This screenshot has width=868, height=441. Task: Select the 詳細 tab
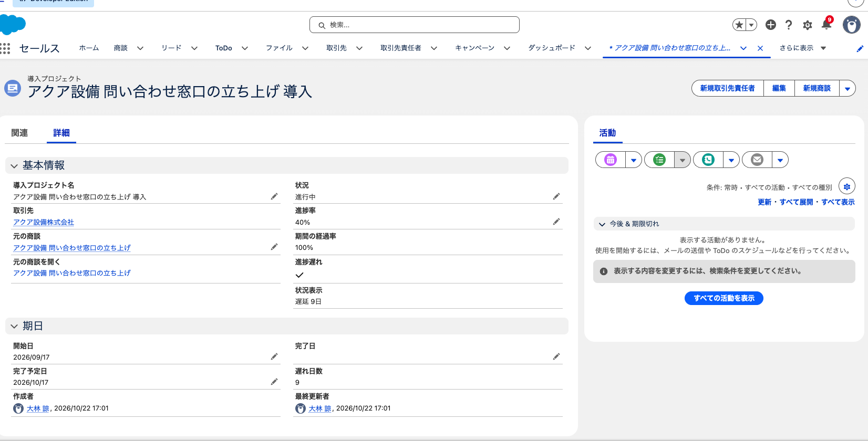[61, 133]
